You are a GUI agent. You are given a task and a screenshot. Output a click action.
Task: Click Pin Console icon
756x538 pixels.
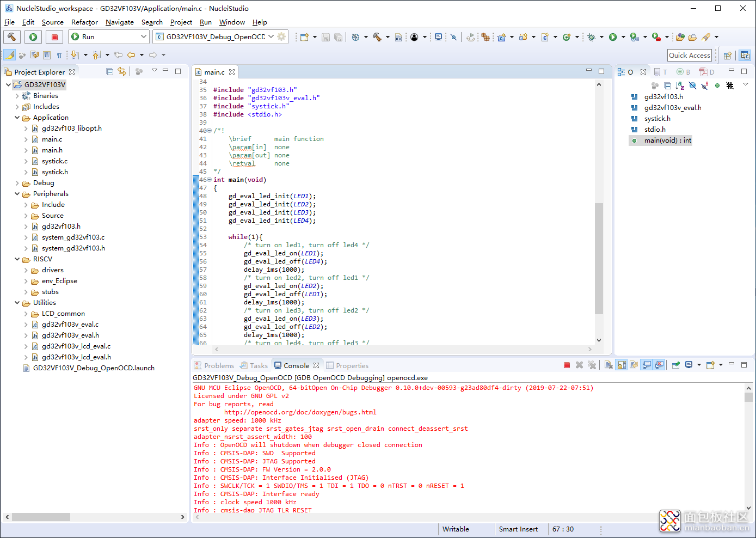(675, 365)
